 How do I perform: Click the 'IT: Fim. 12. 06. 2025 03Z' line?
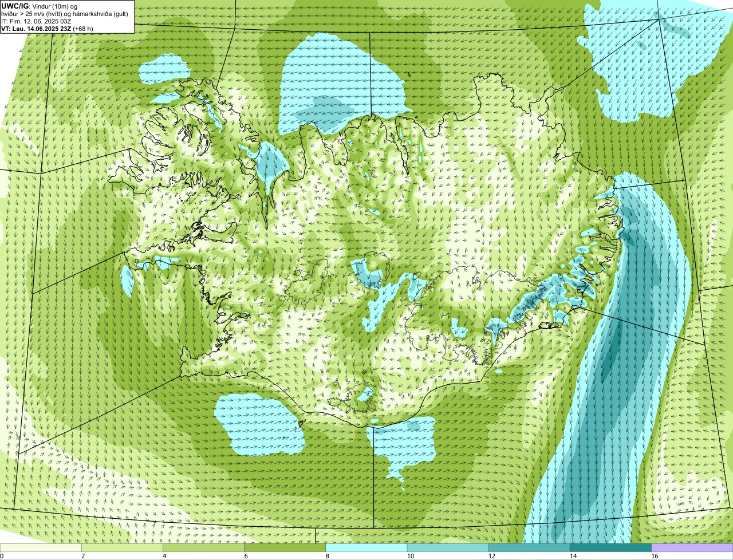(36, 21)
